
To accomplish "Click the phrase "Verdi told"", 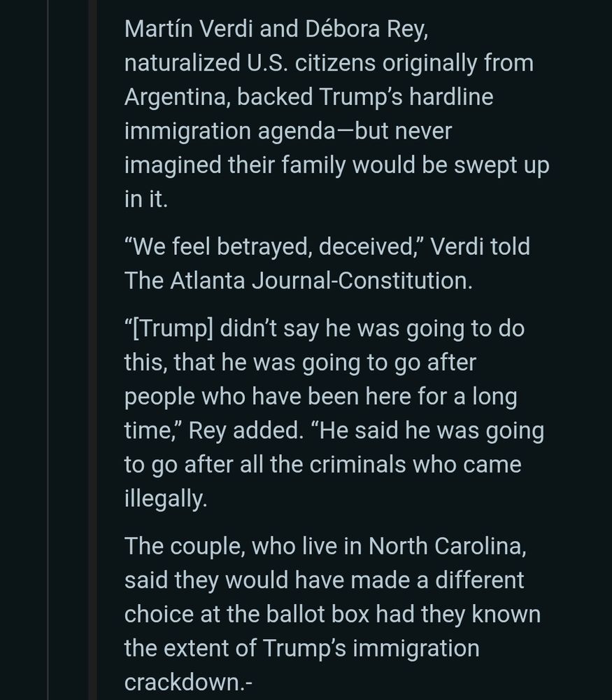I will 480,246.
